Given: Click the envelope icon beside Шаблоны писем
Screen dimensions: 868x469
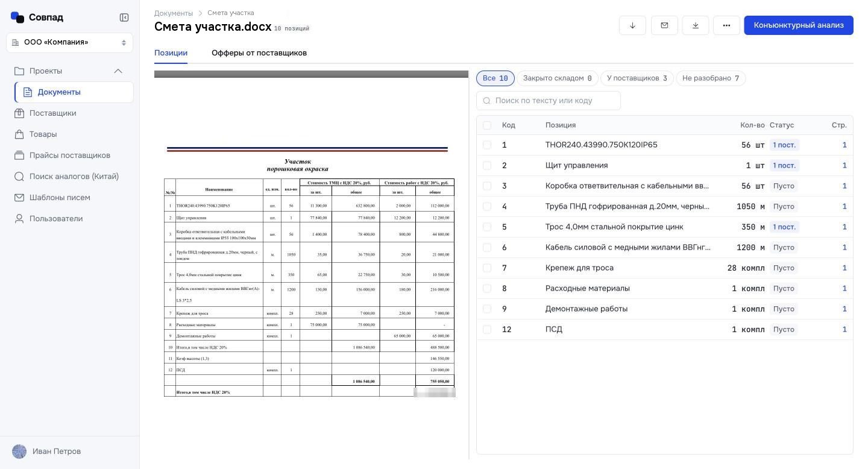Looking at the screenshot, I should (19, 198).
